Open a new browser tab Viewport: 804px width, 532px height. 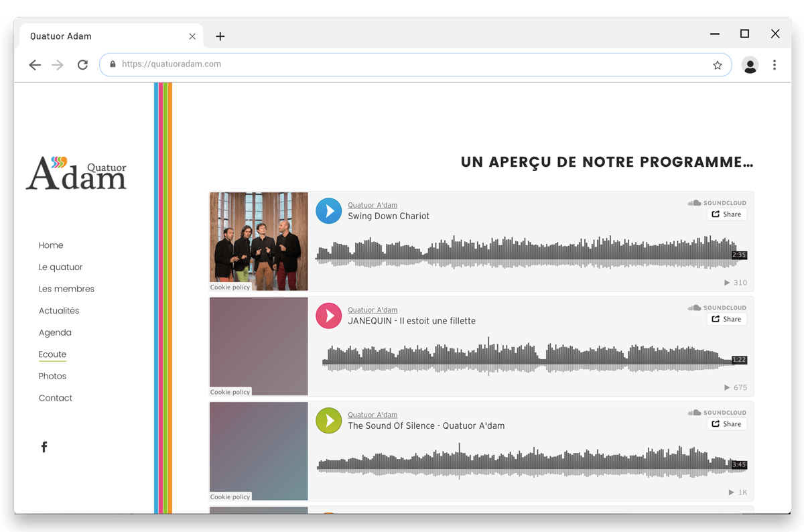(220, 37)
